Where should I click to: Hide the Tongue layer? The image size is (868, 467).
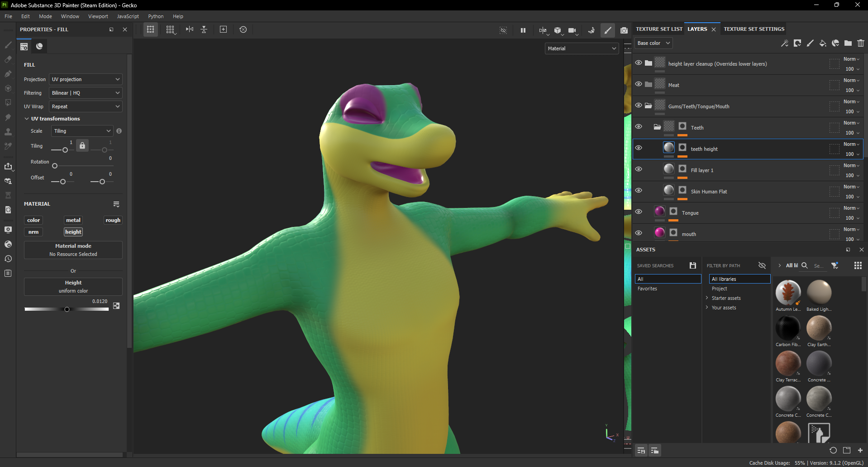(x=639, y=212)
